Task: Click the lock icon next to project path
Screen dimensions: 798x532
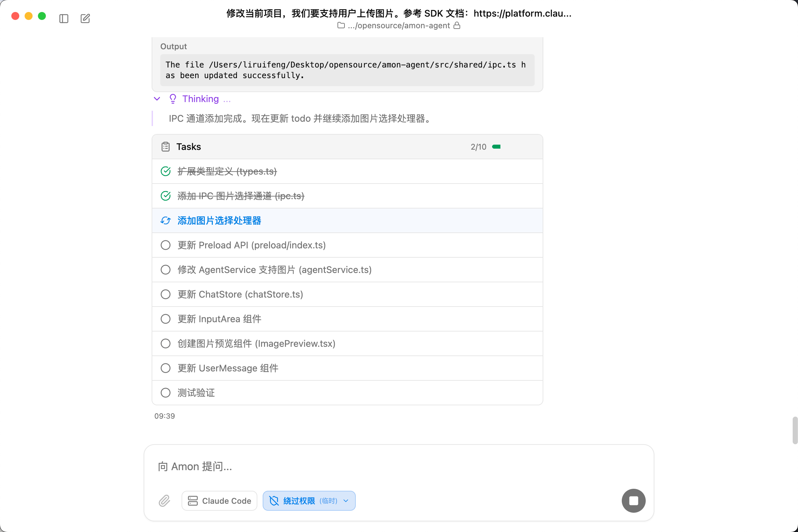Action: click(x=457, y=26)
